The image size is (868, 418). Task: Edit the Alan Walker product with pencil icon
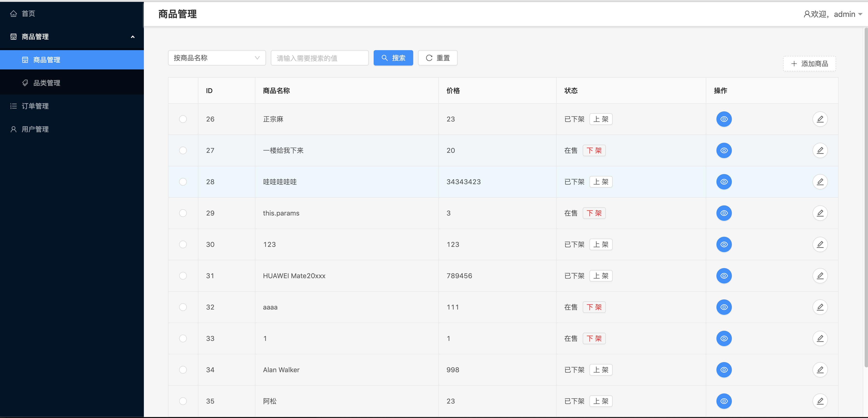pyautogui.click(x=820, y=370)
